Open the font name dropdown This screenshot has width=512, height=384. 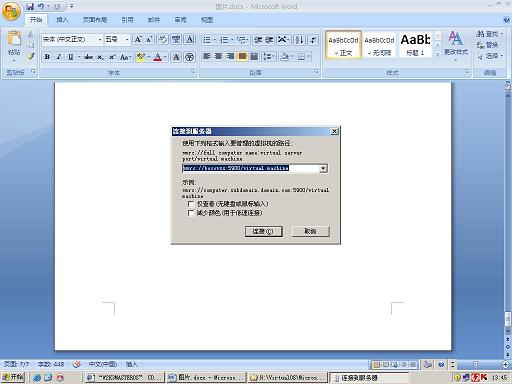(x=100, y=40)
